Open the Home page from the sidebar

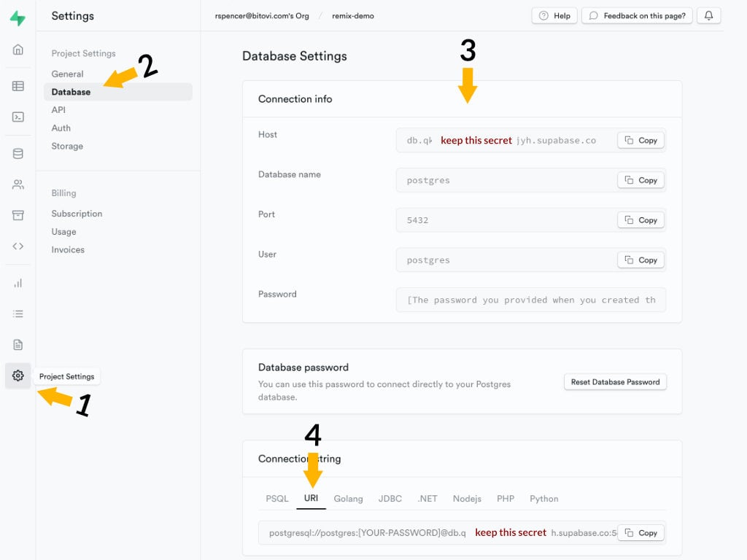pyautogui.click(x=17, y=50)
